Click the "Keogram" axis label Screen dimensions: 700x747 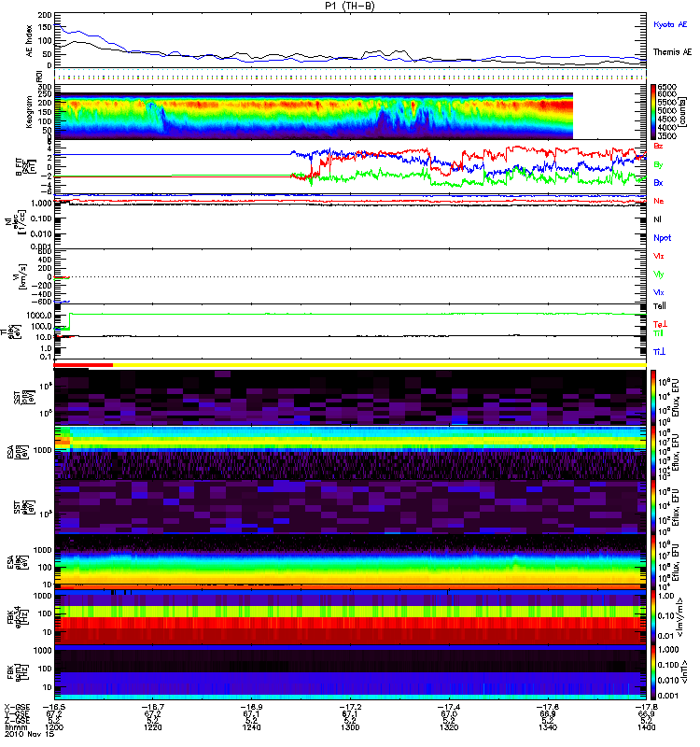(30, 112)
